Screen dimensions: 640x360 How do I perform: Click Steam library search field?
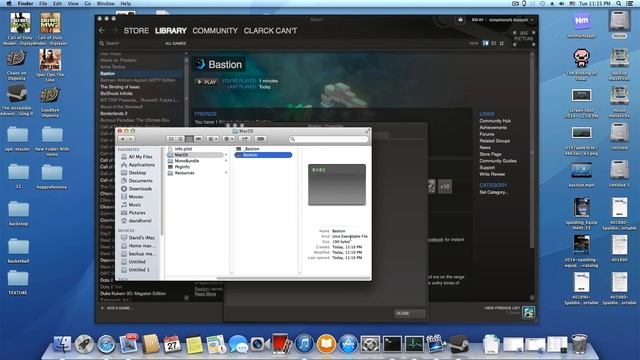tap(131, 43)
